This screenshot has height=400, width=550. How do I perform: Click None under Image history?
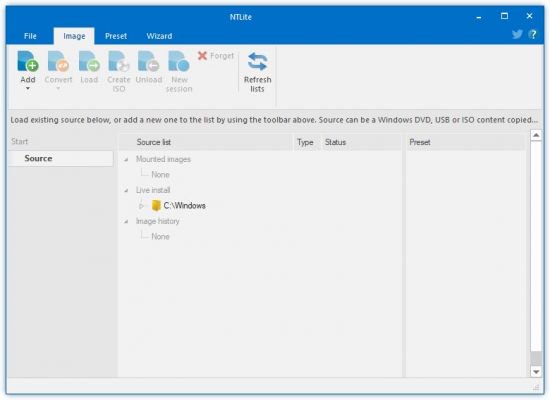(x=160, y=236)
